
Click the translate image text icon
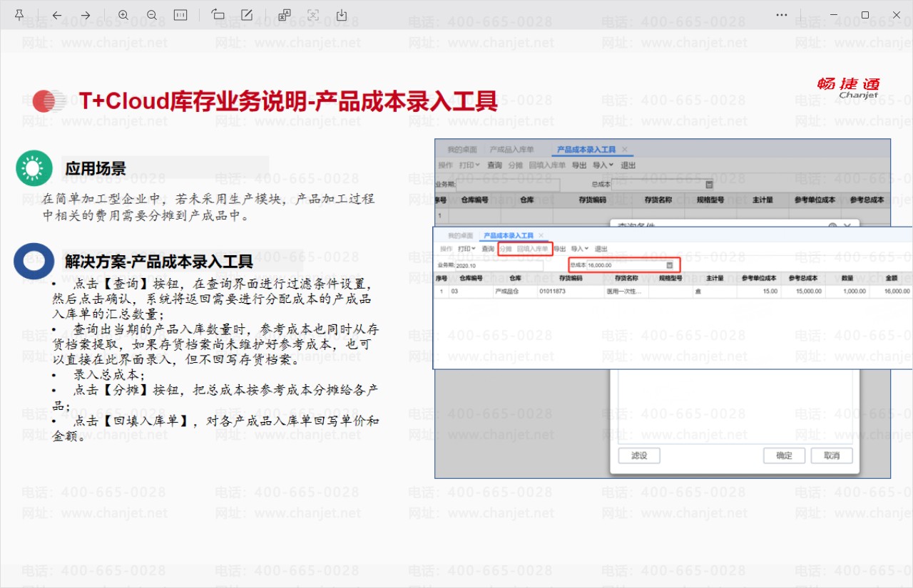pos(285,15)
